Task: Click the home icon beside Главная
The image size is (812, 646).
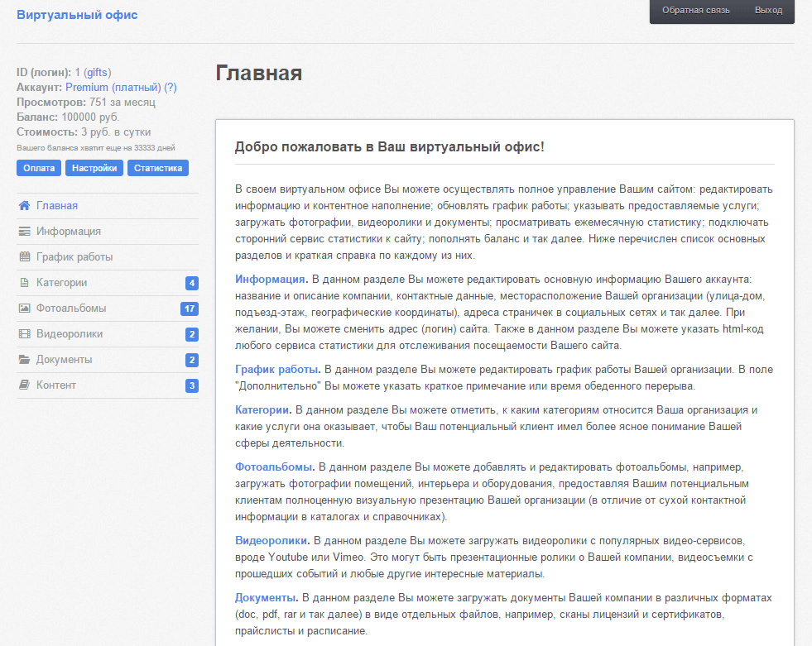Action: [24, 206]
